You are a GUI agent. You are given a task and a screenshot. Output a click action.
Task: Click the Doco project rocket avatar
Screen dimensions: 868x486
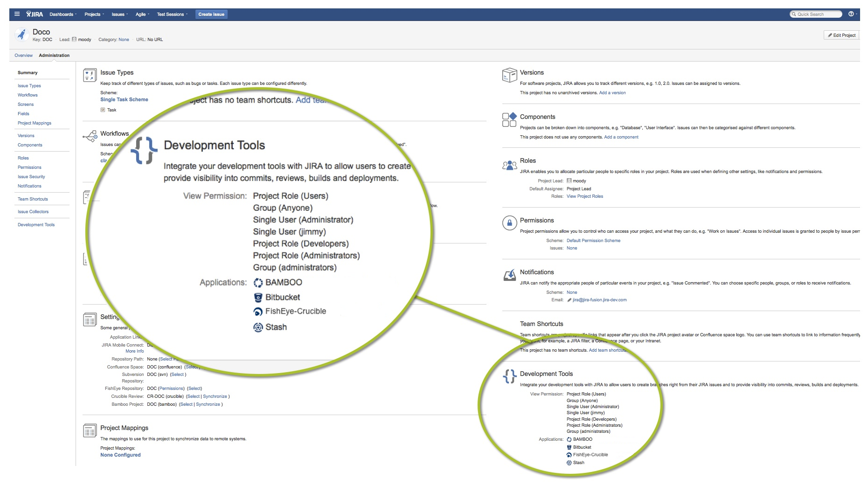[x=22, y=35]
